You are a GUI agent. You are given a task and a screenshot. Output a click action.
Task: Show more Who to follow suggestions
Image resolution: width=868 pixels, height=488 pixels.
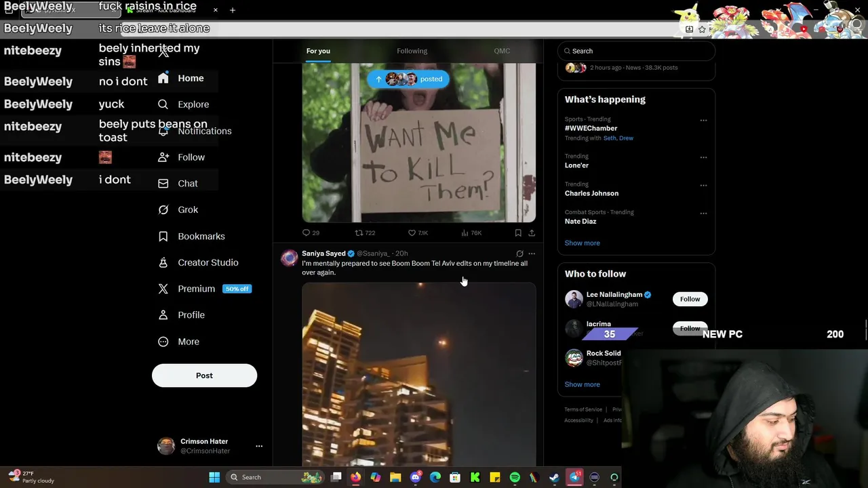coord(582,384)
